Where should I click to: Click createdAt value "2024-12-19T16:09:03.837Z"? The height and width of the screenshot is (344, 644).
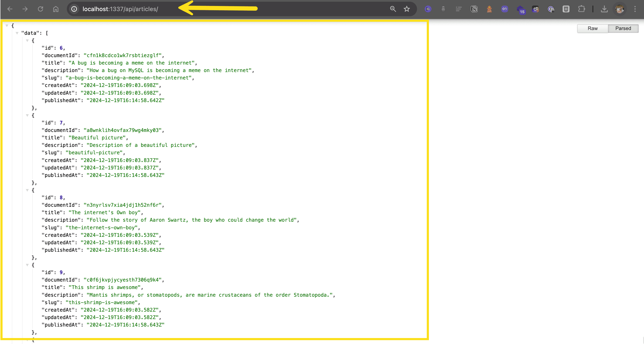point(119,160)
